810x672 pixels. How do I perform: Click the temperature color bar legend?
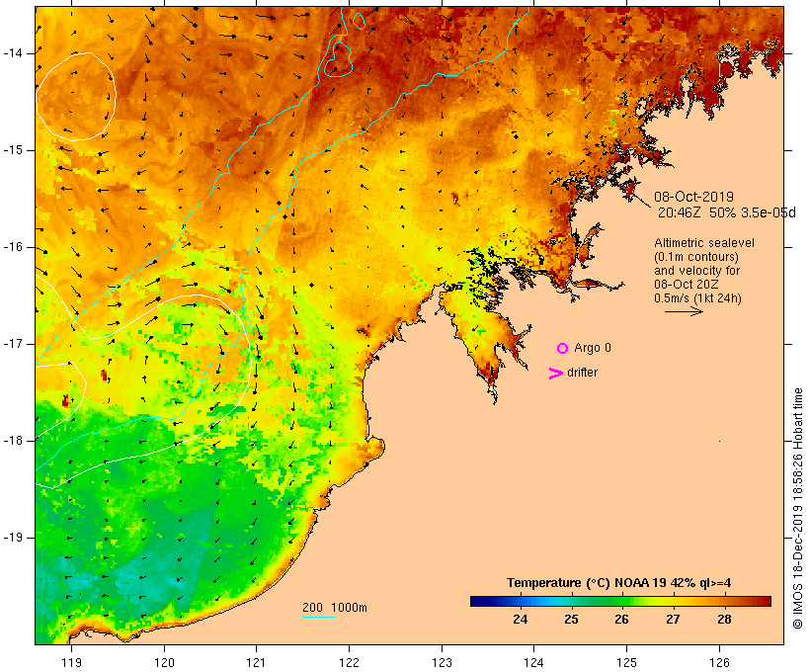pos(620,601)
